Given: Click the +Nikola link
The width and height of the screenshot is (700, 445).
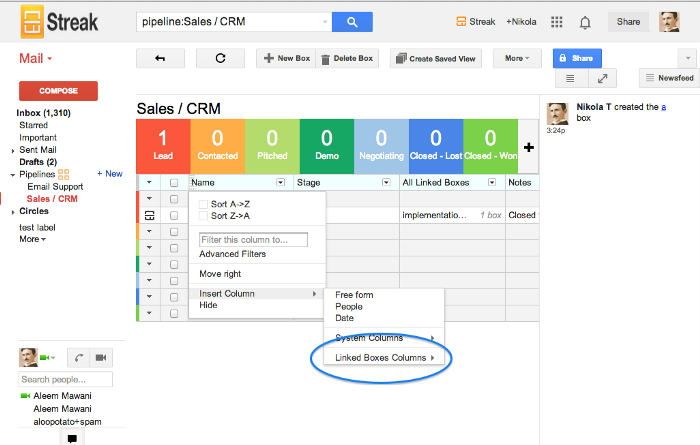Looking at the screenshot, I should (x=521, y=21).
